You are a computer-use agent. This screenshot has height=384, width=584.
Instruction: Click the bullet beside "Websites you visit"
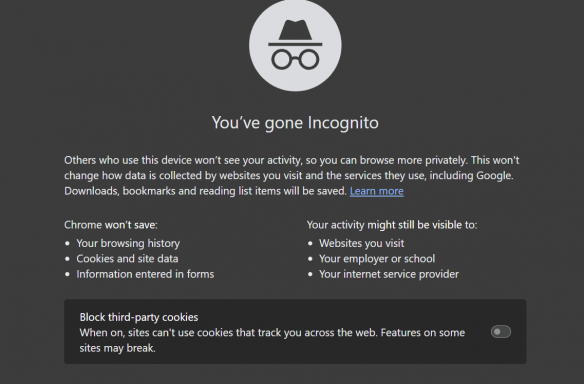(310, 244)
